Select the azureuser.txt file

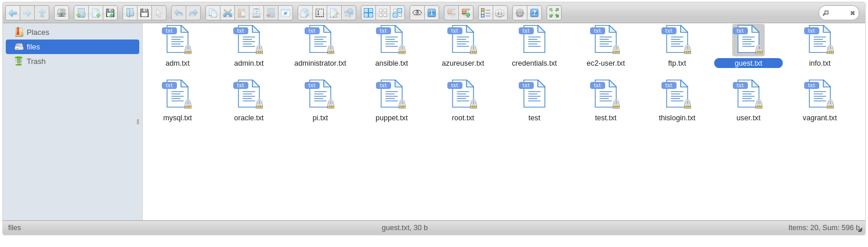click(x=463, y=46)
